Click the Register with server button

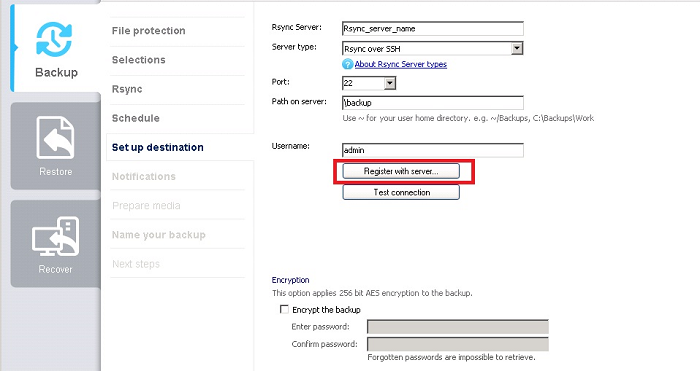pyautogui.click(x=401, y=171)
